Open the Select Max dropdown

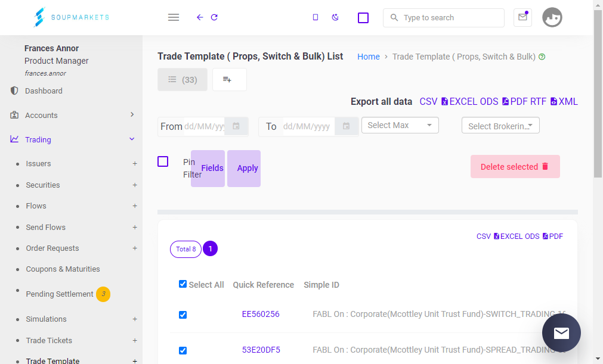pos(400,125)
